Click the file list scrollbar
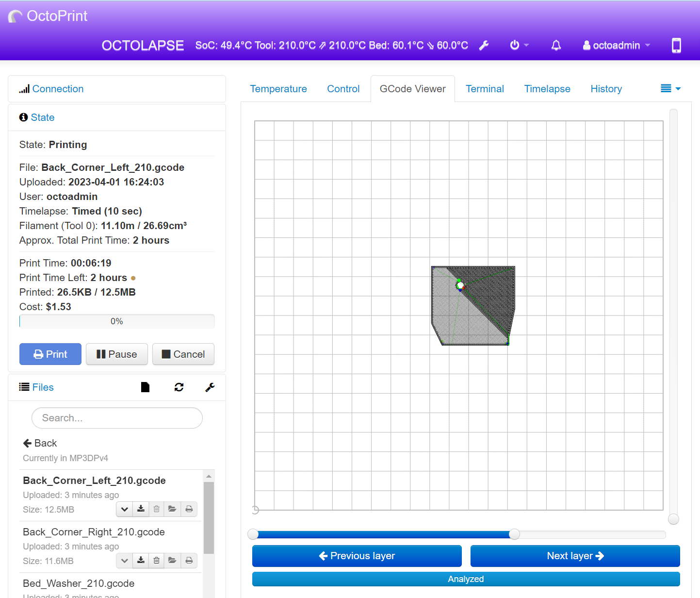Screen dimensions: 700x598 209,517
